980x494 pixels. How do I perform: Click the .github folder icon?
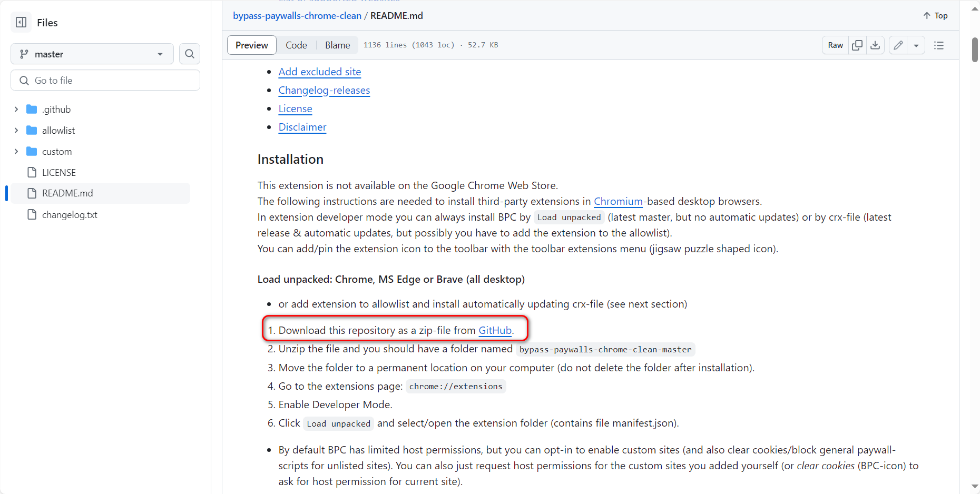click(32, 109)
